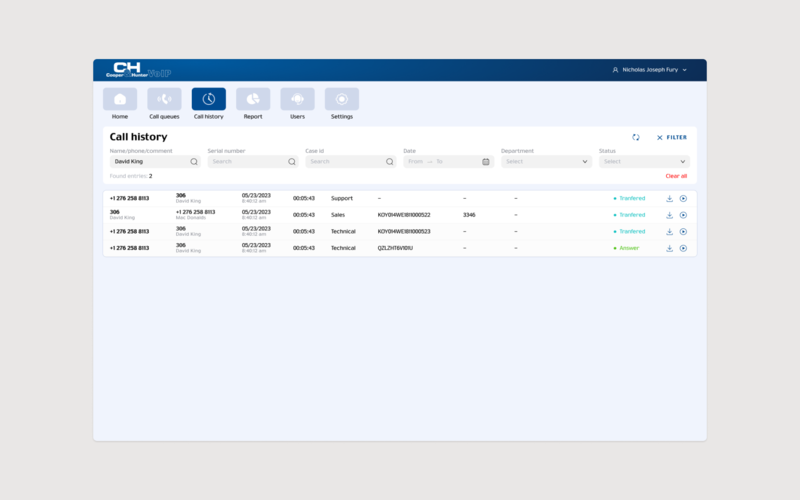800x500 pixels.
Task: Click the search icon in Serial number field
Action: tap(292, 161)
